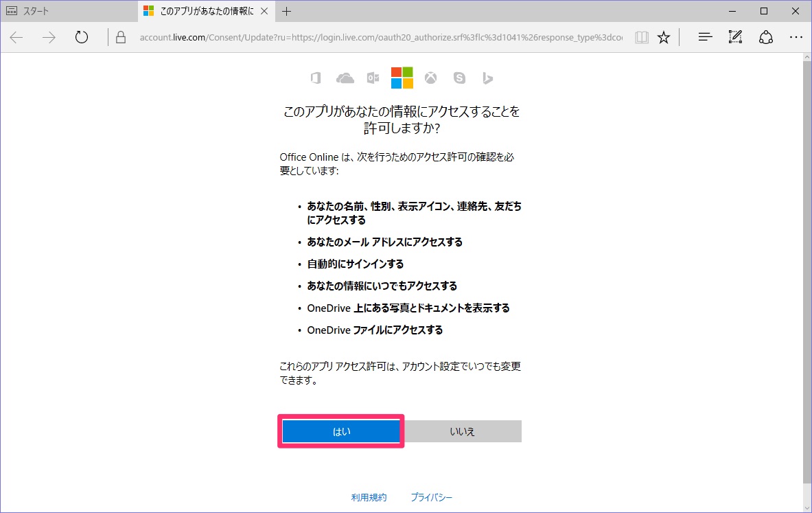Image resolution: width=812 pixels, height=513 pixels.
Task: Open the Share icon in toolbar
Action: pos(766,37)
